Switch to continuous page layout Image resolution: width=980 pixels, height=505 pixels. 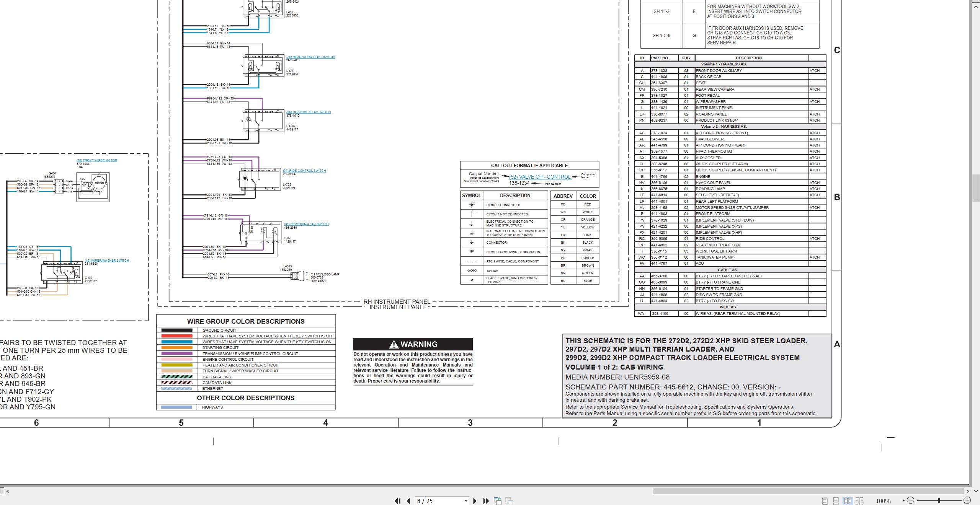point(836,501)
